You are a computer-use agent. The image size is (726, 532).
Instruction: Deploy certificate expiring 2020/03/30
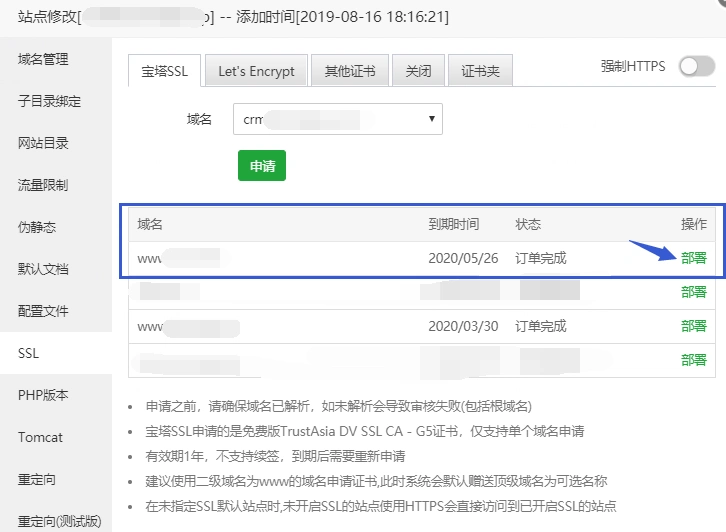coord(693,326)
